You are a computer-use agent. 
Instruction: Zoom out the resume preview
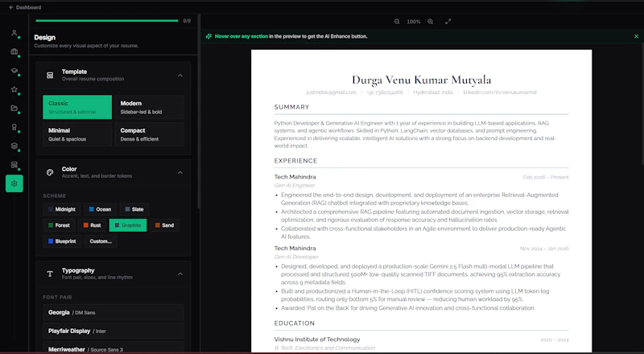[397, 22]
